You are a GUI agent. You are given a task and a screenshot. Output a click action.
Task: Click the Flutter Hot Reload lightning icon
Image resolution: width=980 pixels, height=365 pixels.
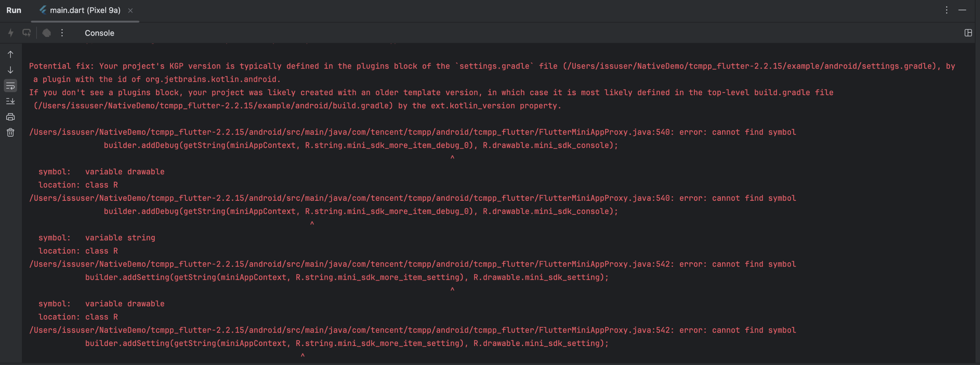11,33
